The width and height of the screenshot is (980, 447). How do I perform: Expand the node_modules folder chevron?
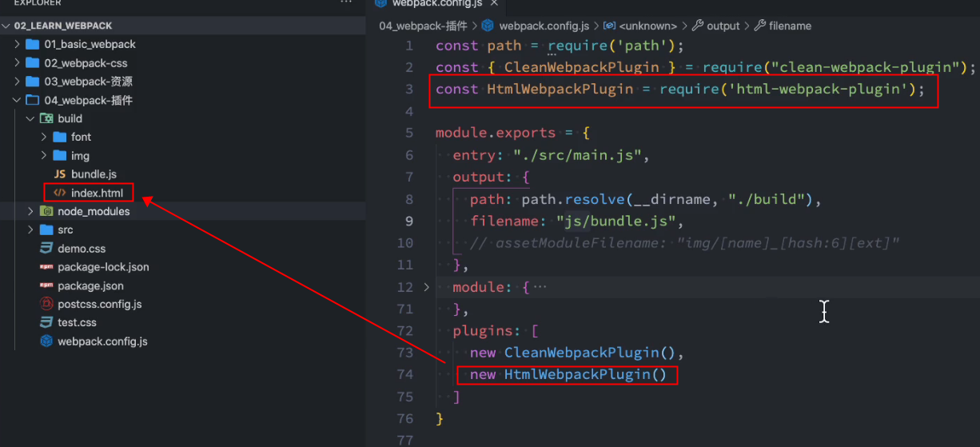click(x=31, y=211)
